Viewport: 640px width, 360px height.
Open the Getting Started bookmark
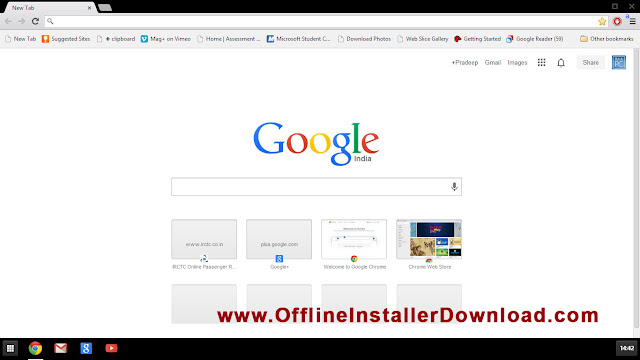[477, 39]
